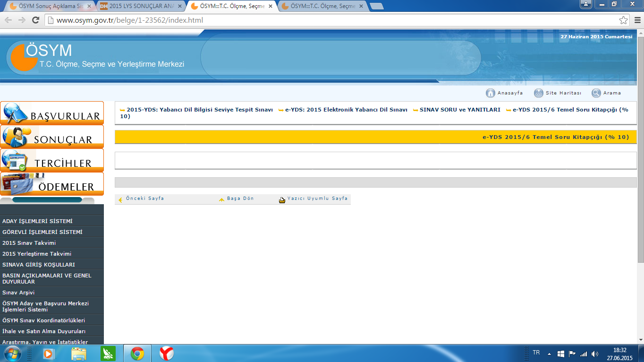Screen dimensions: 644x362
Task: Reload the page with the refresh icon
Action: (x=35, y=20)
